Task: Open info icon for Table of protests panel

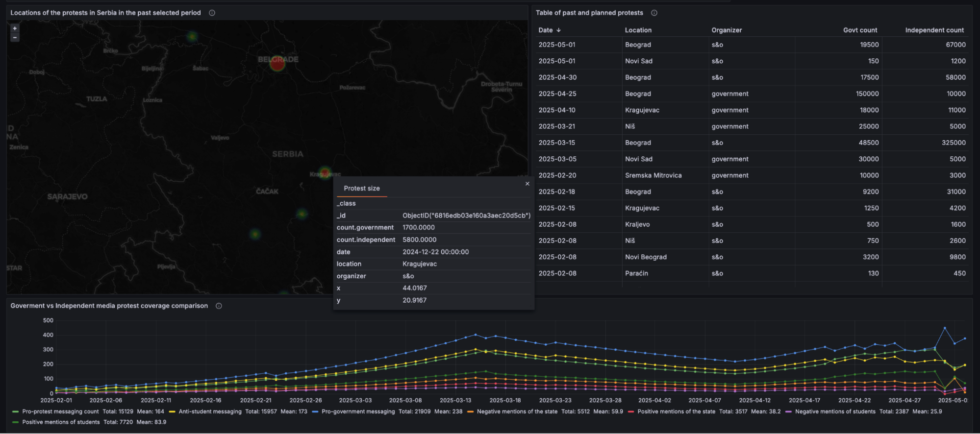Action: (x=654, y=13)
